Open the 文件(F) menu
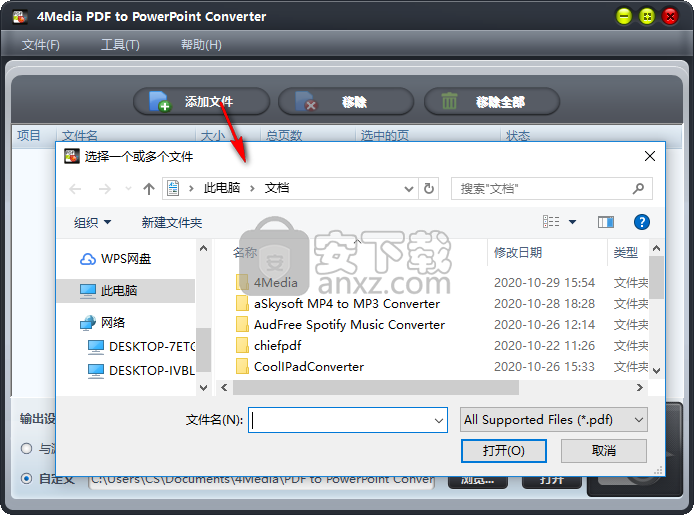 41,45
